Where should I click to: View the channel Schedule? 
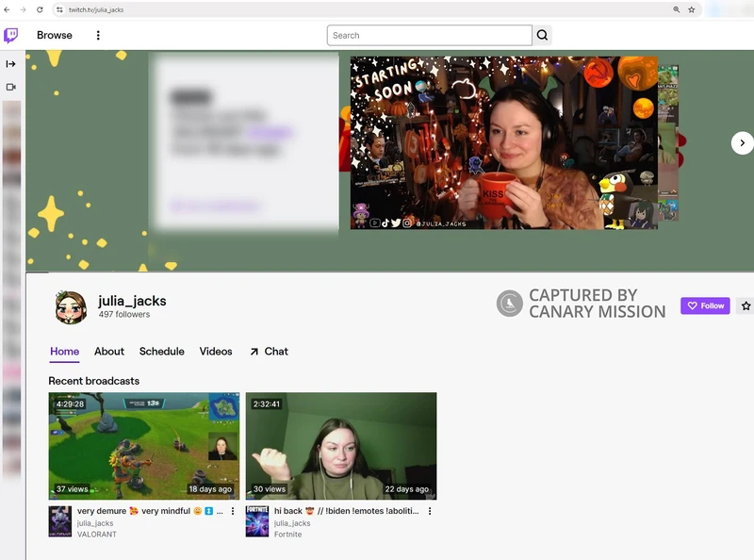pyautogui.click(x=160, y=352)
